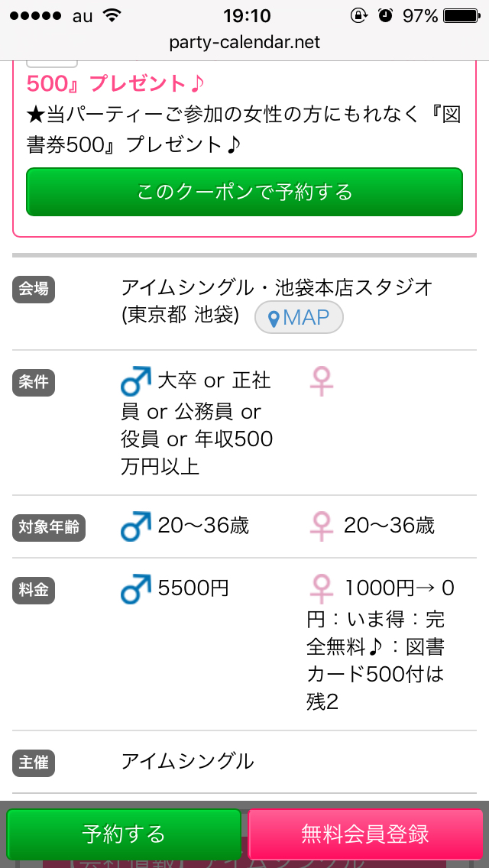
Task: Tap the 主催 label tag
Action: [34, 763]
